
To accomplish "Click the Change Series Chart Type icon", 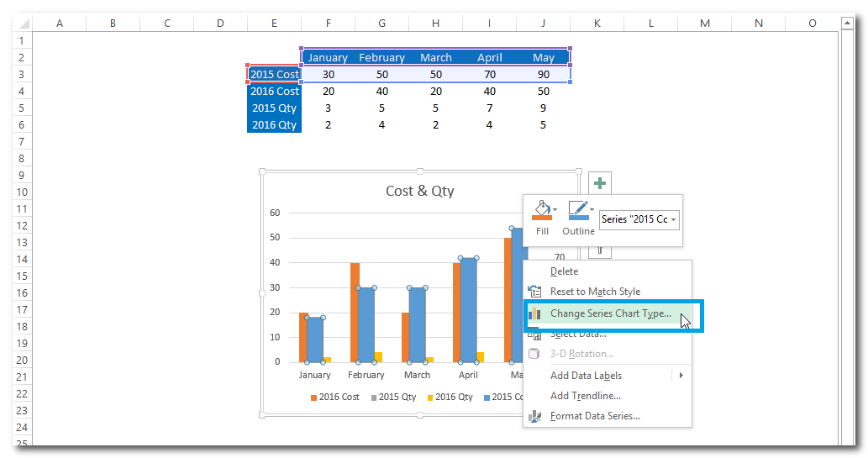I will click(534, 313).
